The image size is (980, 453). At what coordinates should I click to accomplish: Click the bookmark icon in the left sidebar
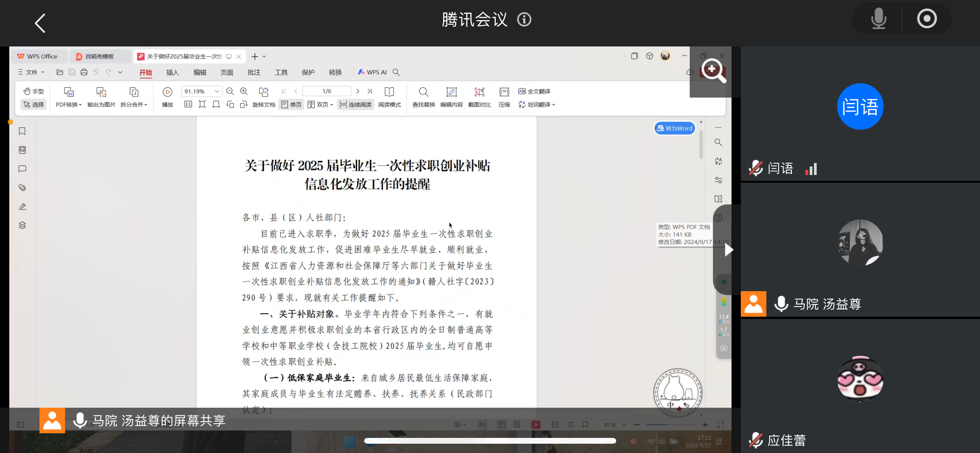coord(22,131)
